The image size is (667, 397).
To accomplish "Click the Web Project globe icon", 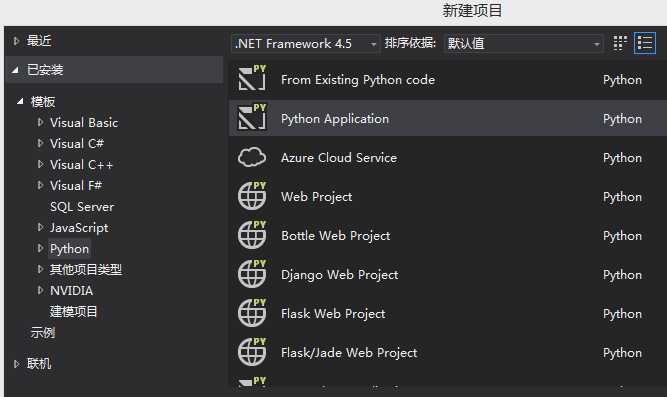I will tap(252, 196).
